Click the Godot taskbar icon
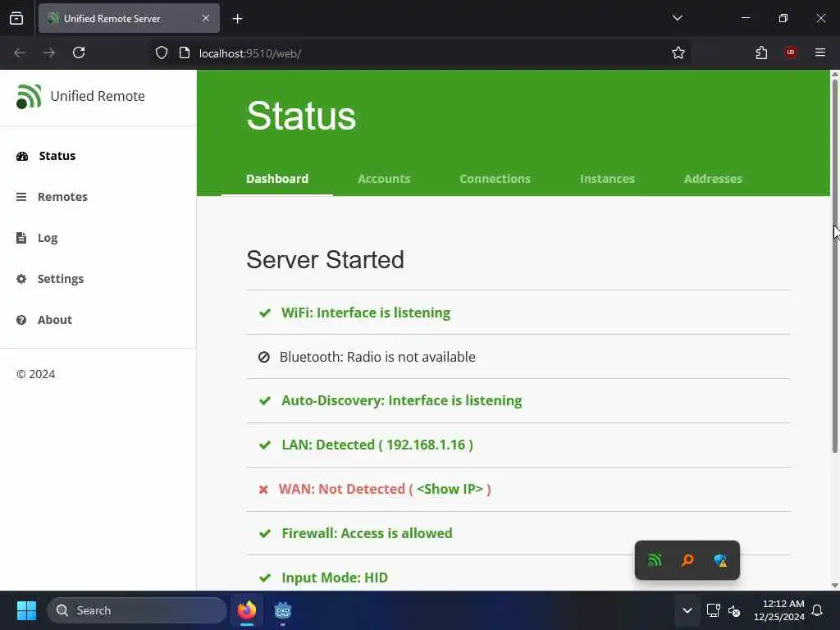The width and height of the screenshot is (840, 630). 282,610
